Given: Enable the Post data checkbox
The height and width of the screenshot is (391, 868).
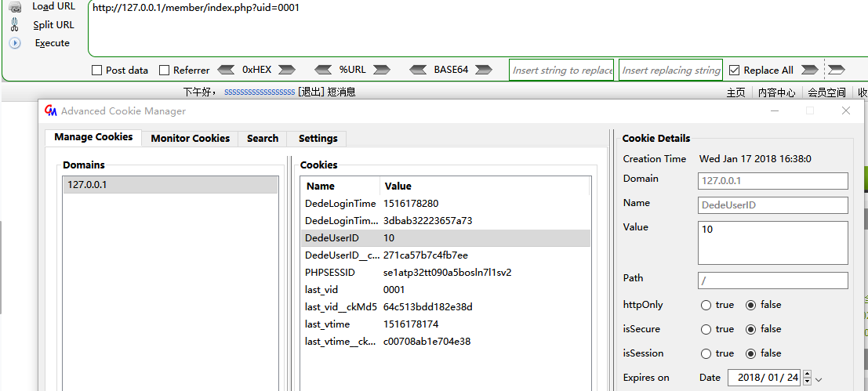Looking at the screenshot, I should [97, 71].
